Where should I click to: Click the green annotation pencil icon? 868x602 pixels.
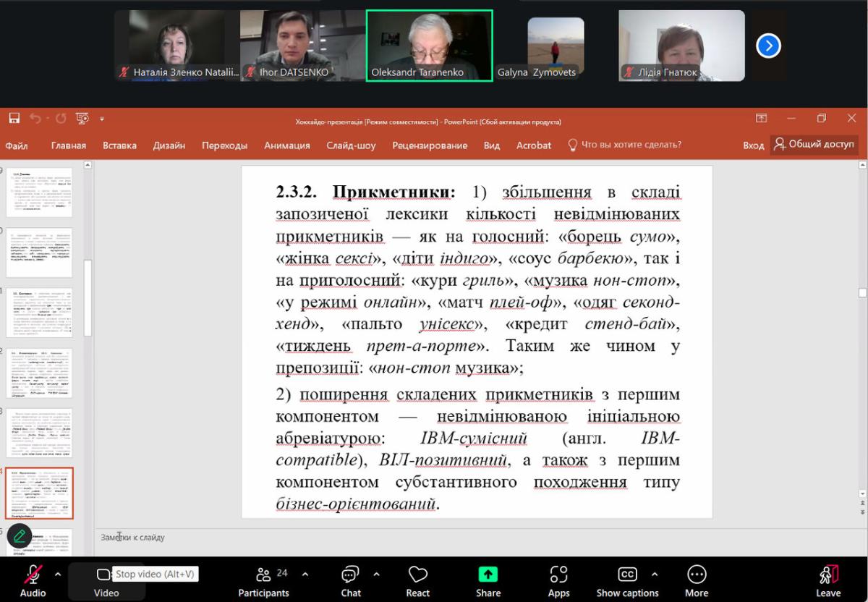point(20,536)
